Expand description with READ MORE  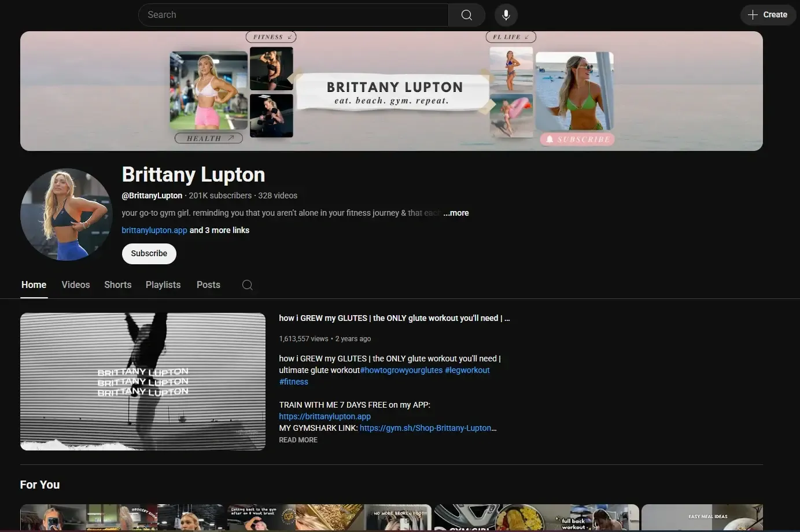click(298, 440)
